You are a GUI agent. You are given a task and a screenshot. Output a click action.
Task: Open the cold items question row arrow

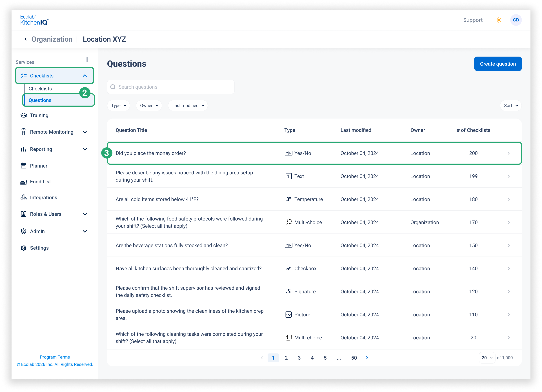(509, 199)
